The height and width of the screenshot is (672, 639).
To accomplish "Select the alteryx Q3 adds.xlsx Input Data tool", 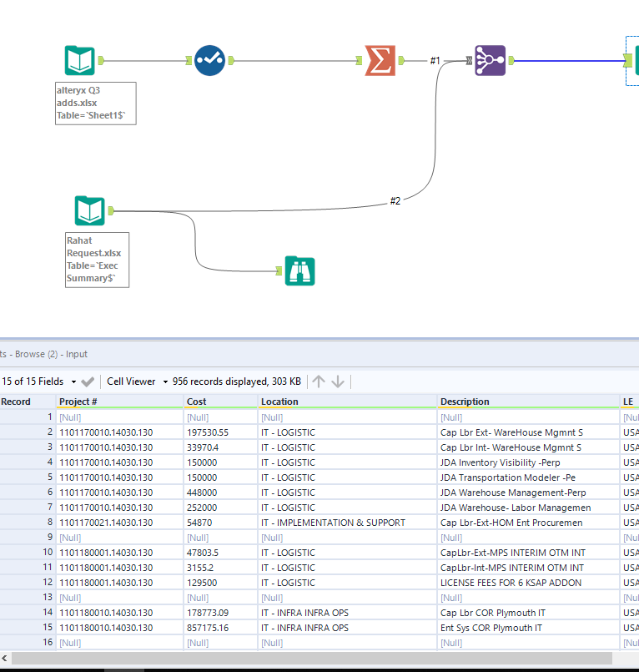I will coord(80,60).
